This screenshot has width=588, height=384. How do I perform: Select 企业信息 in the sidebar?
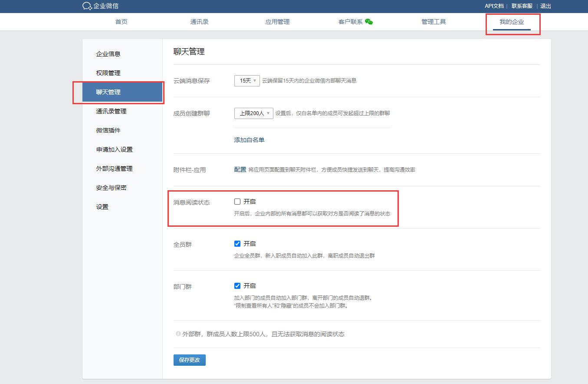tap(108, 54)
